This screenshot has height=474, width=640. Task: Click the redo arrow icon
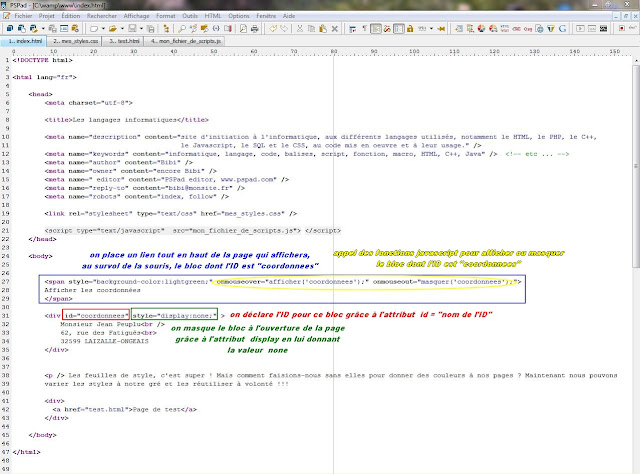pos(284,29)
